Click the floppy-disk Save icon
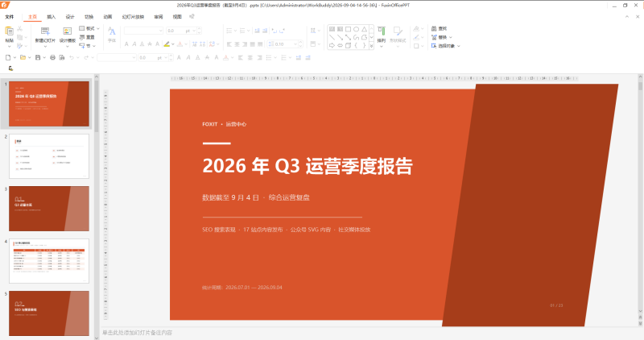This screenshot has width=644, height=340. [38, 57]
